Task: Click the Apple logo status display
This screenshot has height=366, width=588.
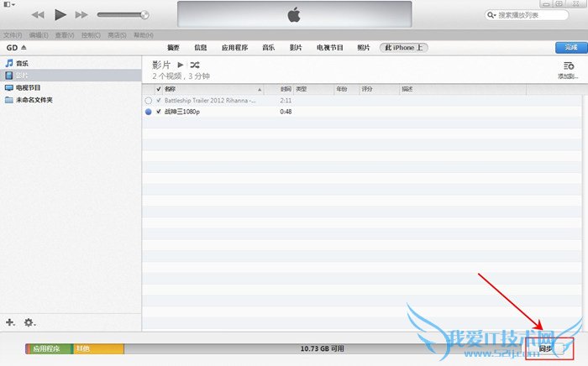Action: tap(294, 14)
